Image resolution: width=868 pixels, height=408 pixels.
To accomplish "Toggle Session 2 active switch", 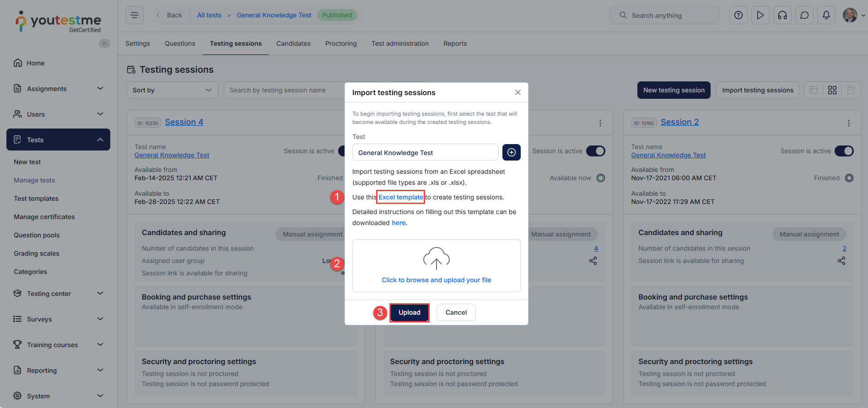I will 844,151.
